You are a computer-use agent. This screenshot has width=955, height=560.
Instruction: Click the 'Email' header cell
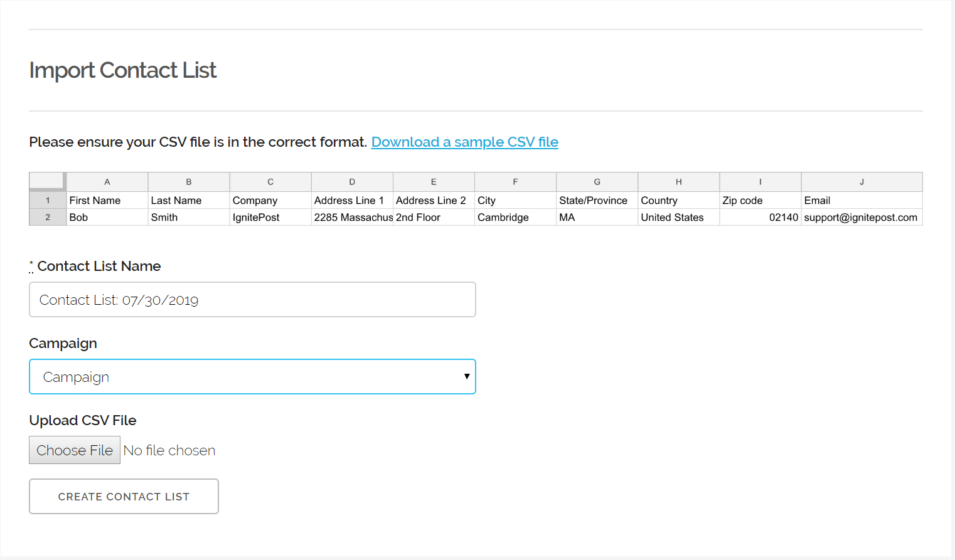click(x=862, y=200)
